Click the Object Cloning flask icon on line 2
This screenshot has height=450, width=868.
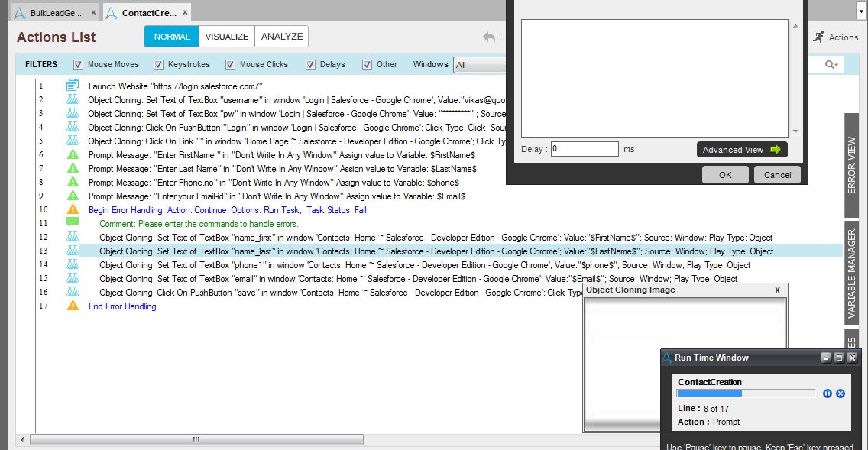[73, 99]
